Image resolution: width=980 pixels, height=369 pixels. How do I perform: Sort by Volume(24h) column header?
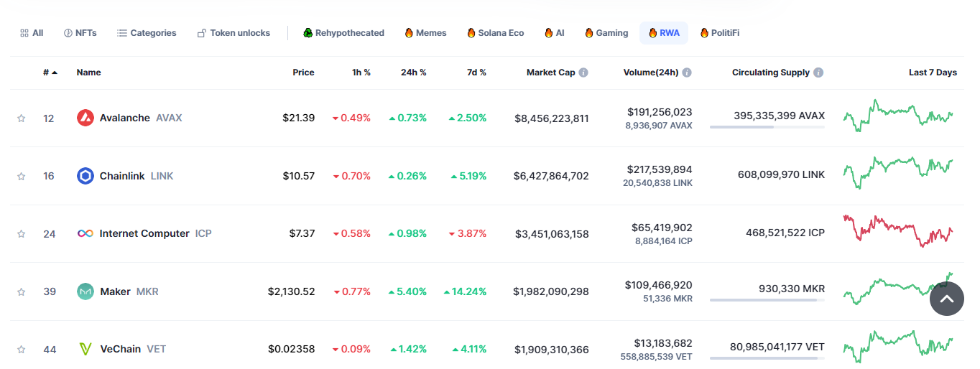[651, 73]
